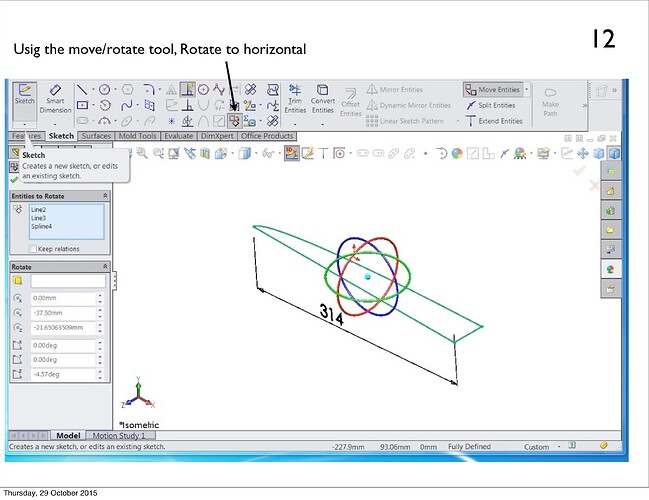Select the Spline sketch tool

(126, 105)
